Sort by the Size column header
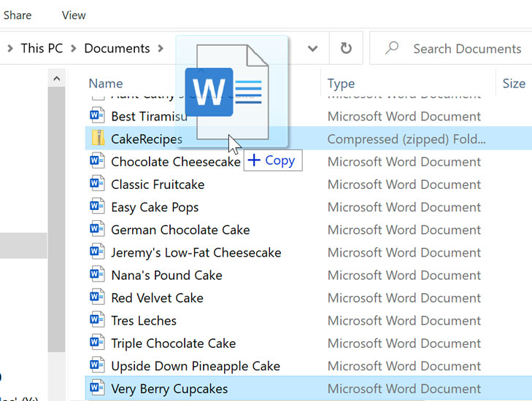The width and height of the screenshot is (532, 401). tap(514, 83)
